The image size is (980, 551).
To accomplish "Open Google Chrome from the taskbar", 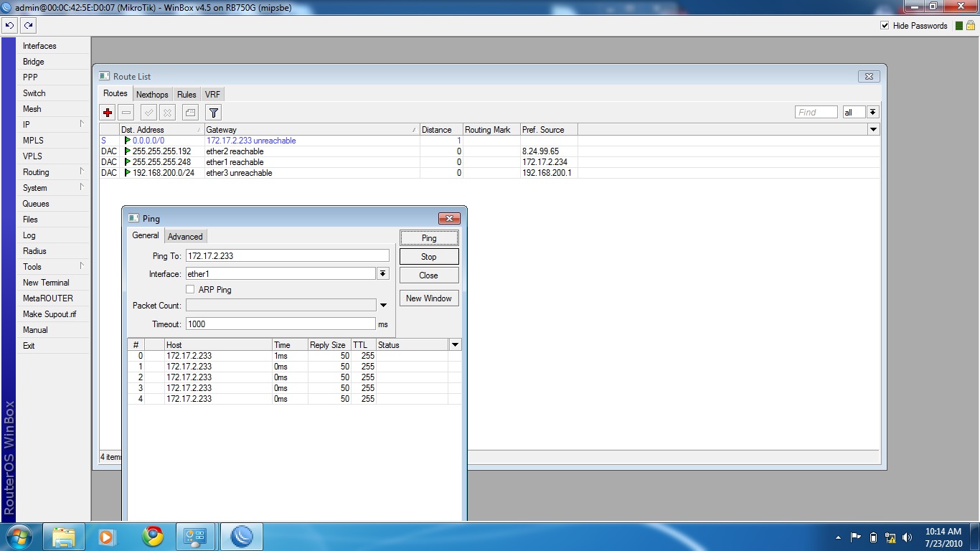I will click(x=152, y=537).
